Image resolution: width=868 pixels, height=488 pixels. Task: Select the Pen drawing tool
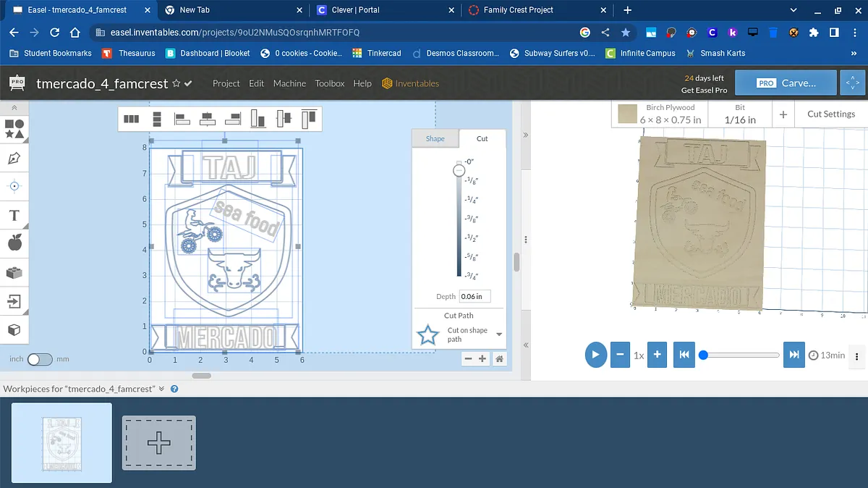click(14, 158)
